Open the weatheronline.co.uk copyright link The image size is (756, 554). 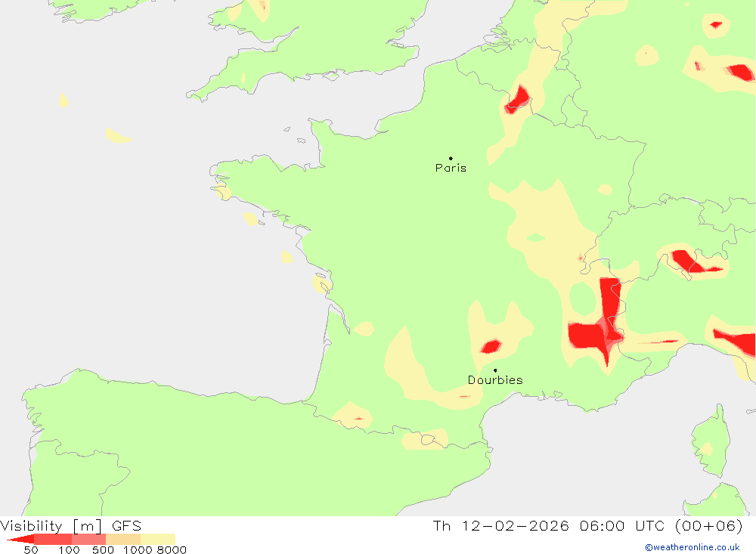point(692,547)
